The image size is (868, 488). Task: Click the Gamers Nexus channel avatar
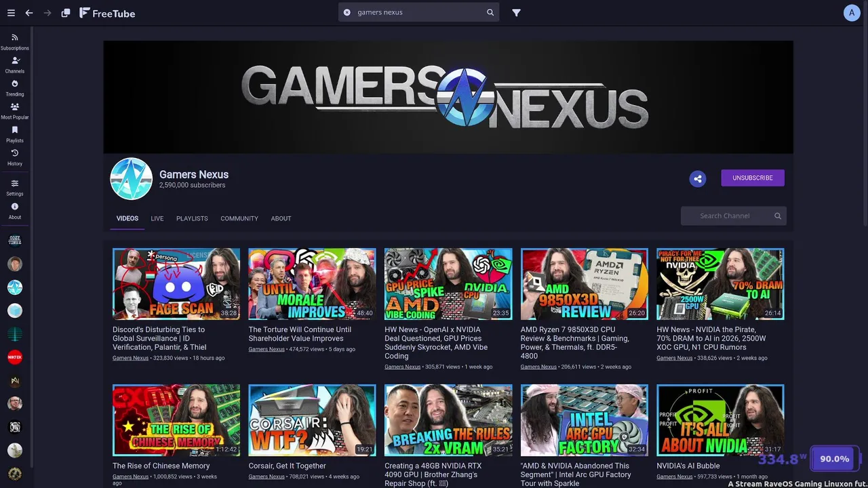tap(132, 179)
